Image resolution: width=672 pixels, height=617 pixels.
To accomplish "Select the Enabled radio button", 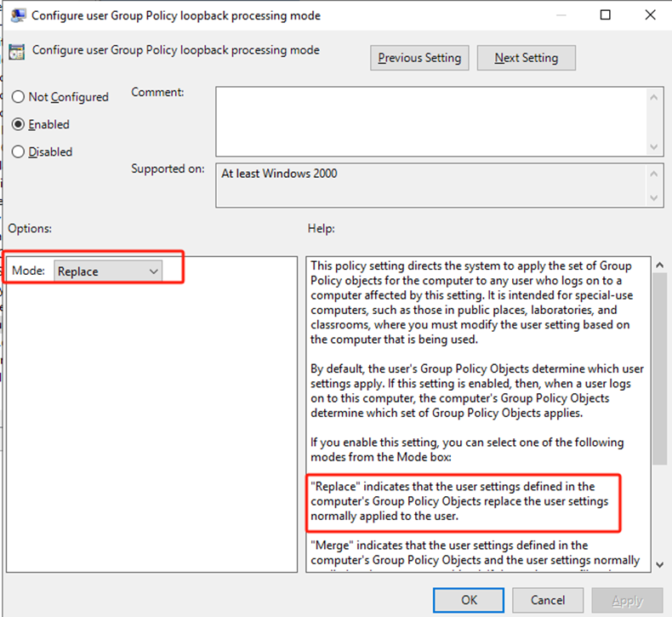I will (18, 124).
